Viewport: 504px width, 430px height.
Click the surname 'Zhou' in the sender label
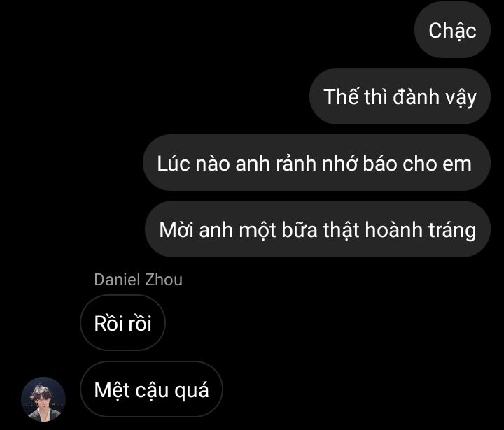pos(164,280)
